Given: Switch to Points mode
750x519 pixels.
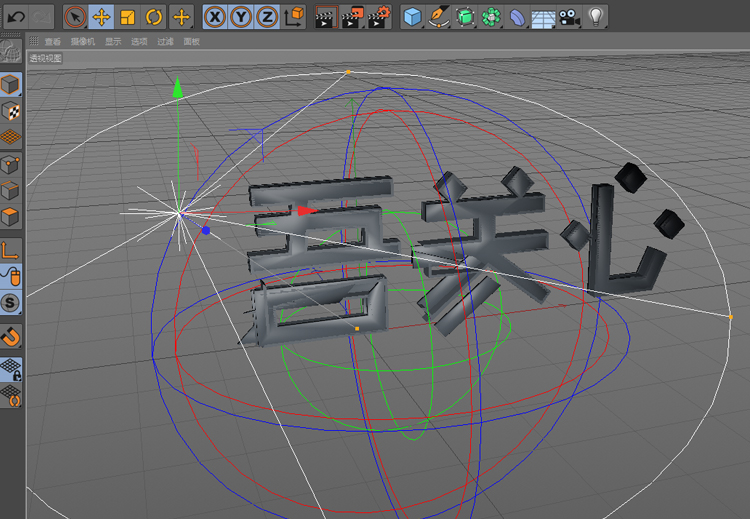Looking at the screenshot, I should 11,165.
